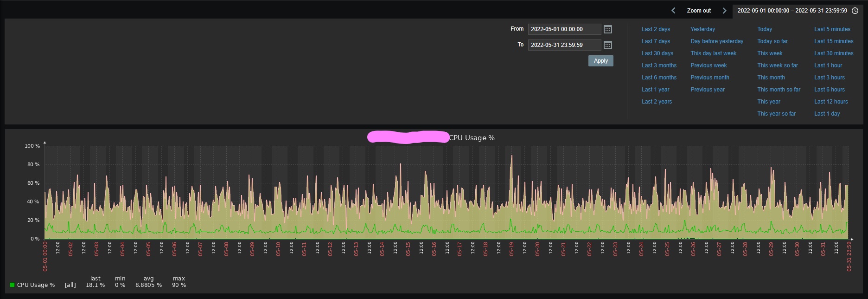
Task: Select Last 1 year range
Action: [x=656, y=90]
